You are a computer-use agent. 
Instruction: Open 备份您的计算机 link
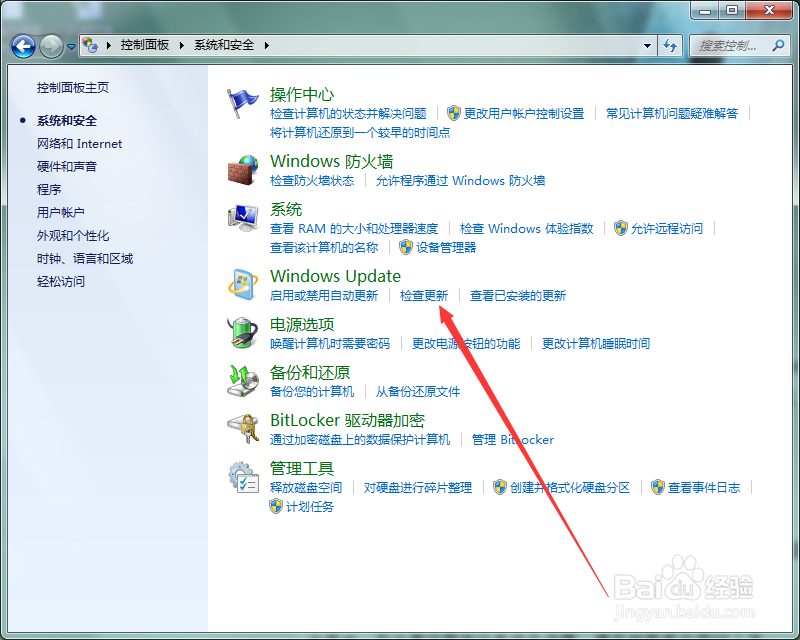[x=312, y=392]
